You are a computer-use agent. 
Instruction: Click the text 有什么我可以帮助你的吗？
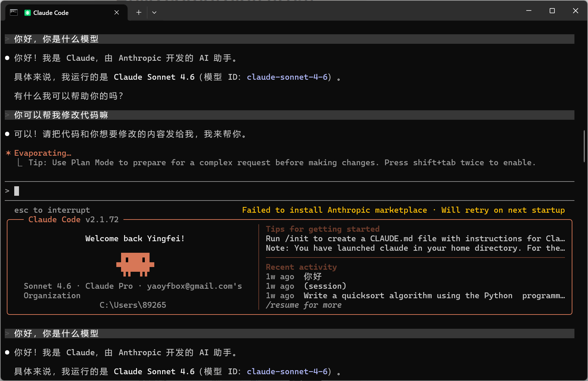click(69, 96)
